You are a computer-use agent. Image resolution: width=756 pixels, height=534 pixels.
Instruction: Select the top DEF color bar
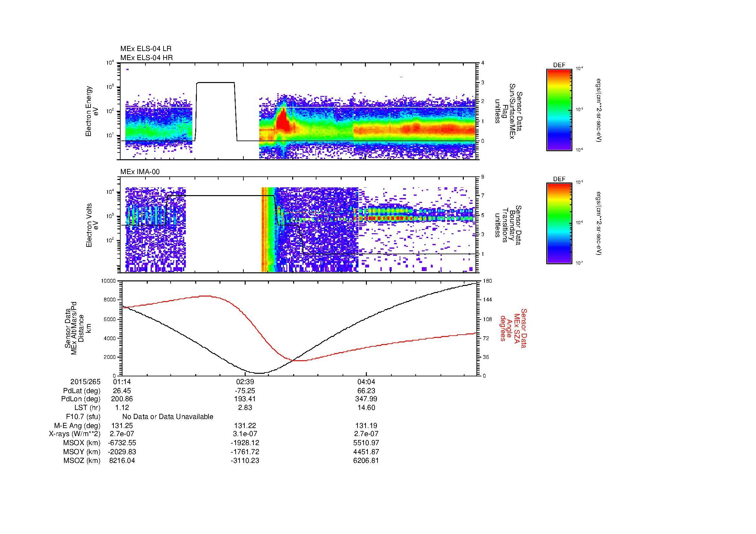(x=559, y=110)
